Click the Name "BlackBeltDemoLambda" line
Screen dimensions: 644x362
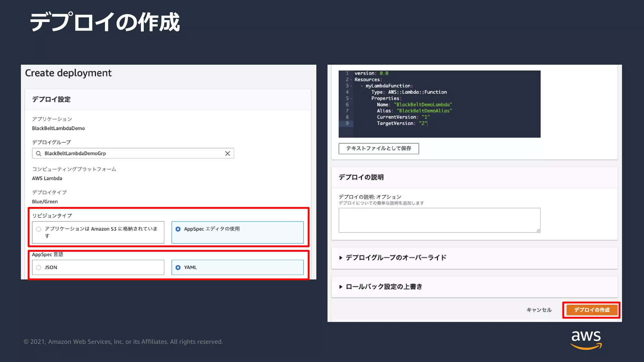(x=414, y=105)
